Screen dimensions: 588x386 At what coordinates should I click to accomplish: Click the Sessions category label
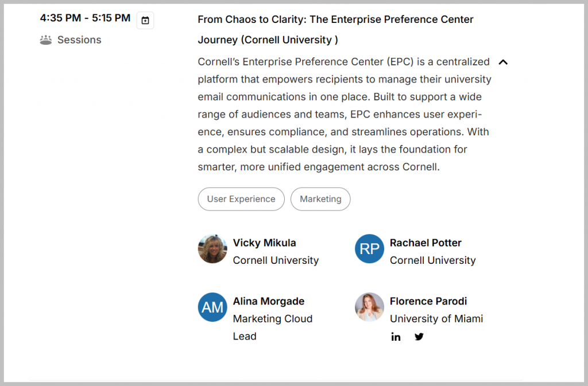[x=79, y=40]
